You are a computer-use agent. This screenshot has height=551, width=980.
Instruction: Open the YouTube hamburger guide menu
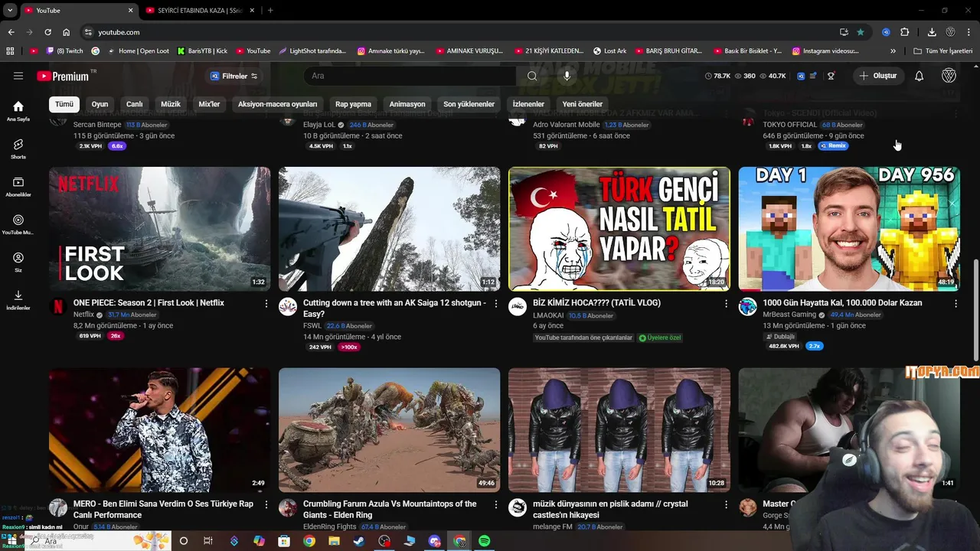18,76
